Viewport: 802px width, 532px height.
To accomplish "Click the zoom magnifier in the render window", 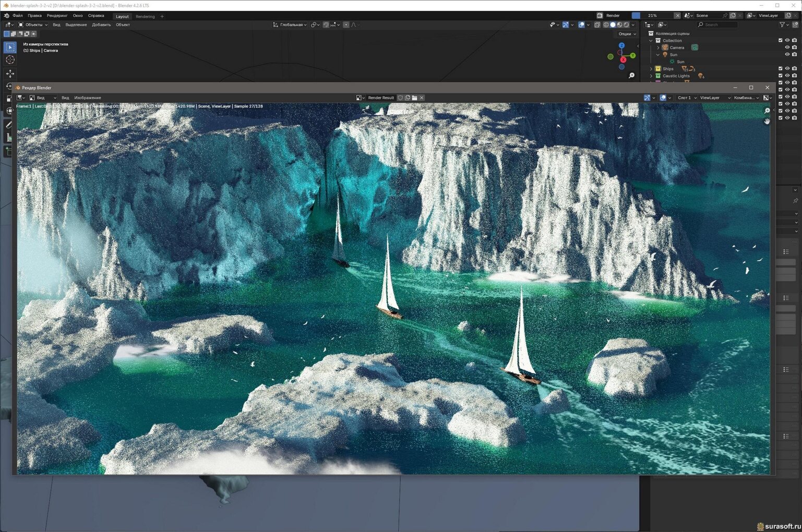I will pos(767,111).
